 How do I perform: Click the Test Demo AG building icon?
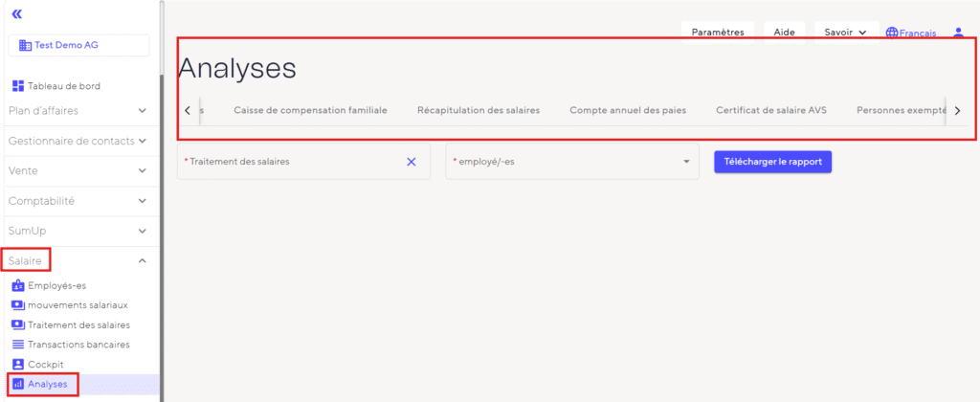click(x=26, y=46)
